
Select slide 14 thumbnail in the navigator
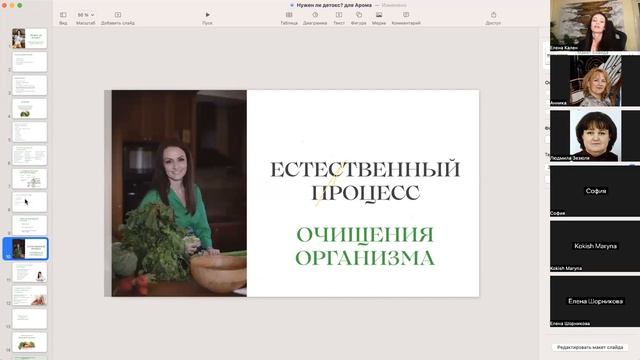click(29, 342)
